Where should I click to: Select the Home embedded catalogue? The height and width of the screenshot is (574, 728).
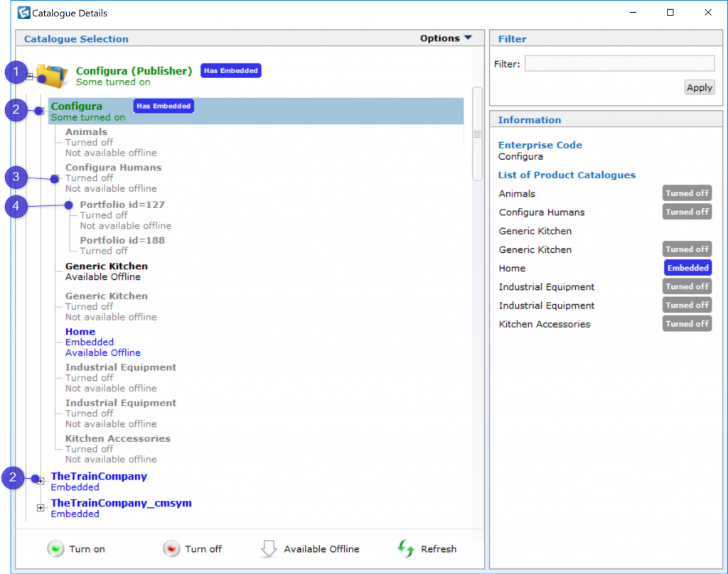tap(102, 342)
